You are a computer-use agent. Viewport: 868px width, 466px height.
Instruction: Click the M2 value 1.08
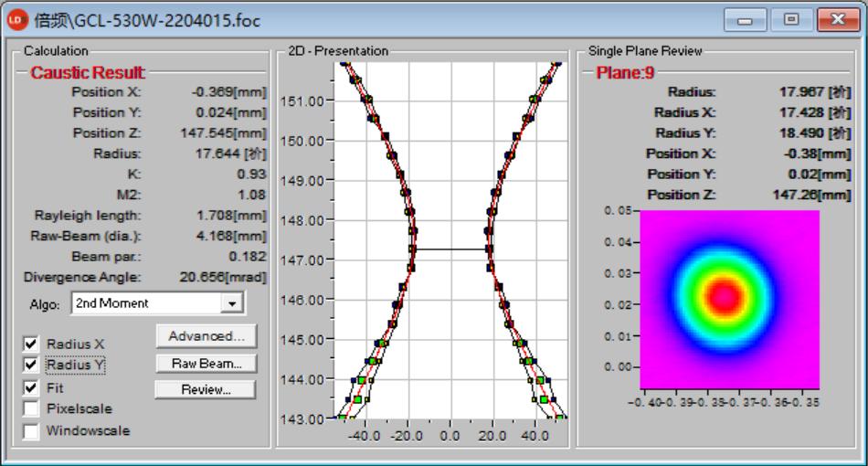[x=251, y=194]
